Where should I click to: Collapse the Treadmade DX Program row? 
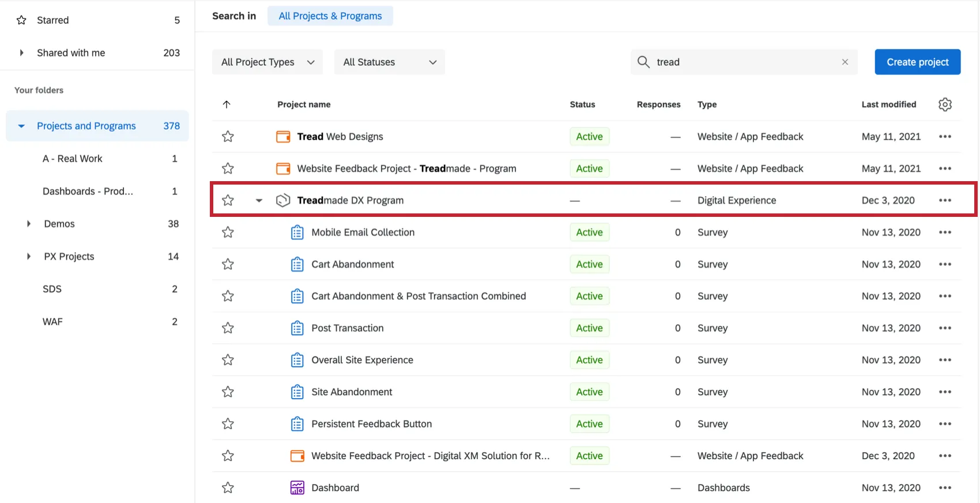[259, 201]
